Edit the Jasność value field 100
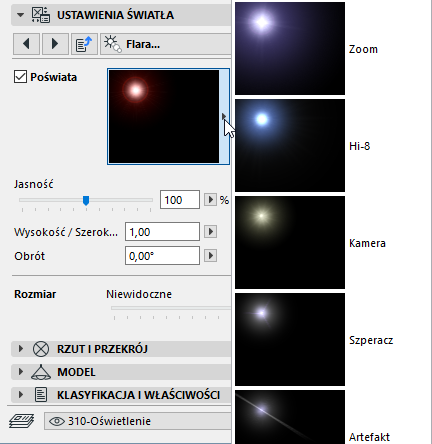 pyautogui.click(x=180, y=200)
